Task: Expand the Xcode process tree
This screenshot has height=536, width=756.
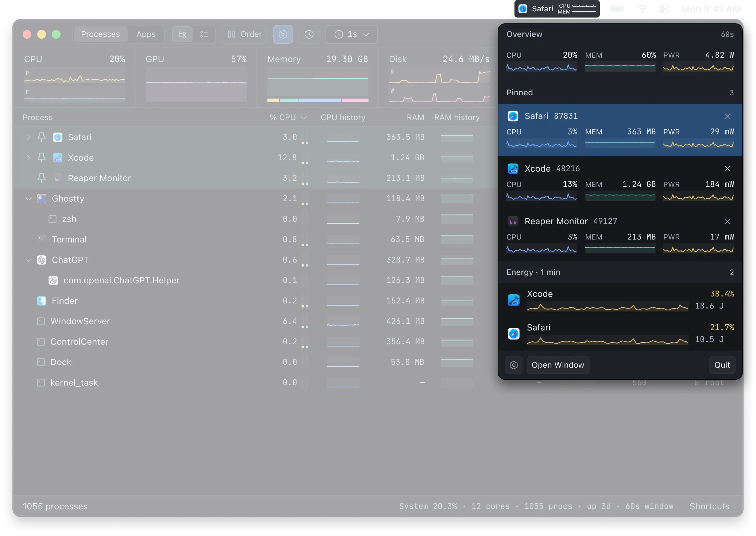Action: coord(28,157)
